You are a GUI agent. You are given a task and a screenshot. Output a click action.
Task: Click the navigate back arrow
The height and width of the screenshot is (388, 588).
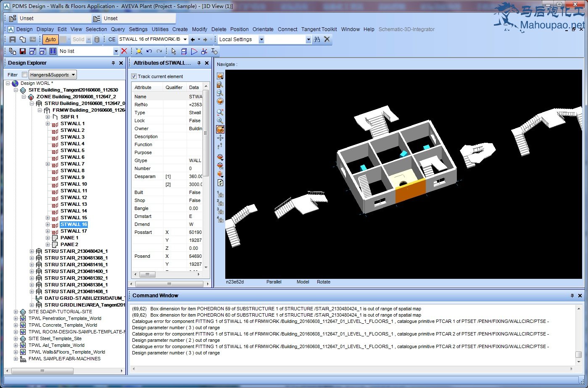193,39
